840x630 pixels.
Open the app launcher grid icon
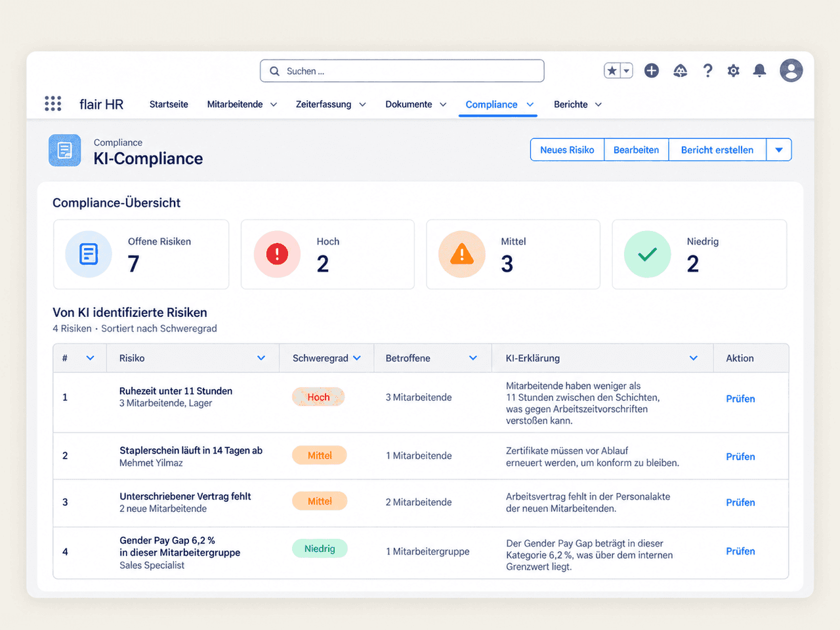[52, 104]
